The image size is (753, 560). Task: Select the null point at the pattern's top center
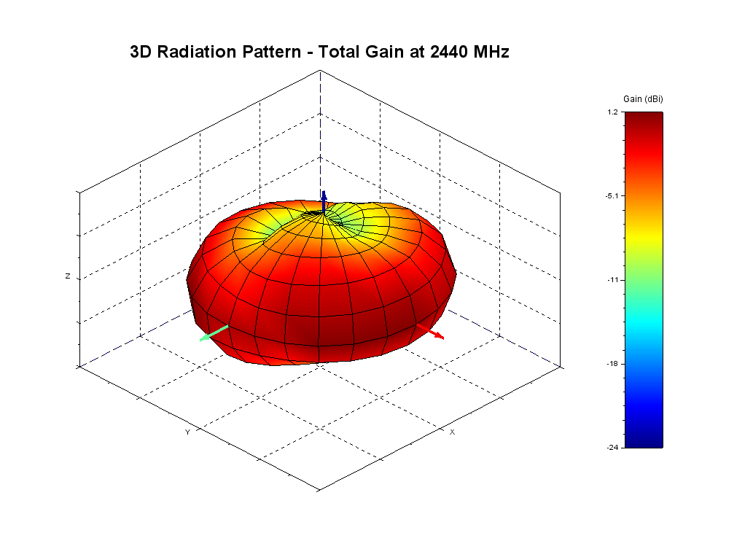point(315,214)
